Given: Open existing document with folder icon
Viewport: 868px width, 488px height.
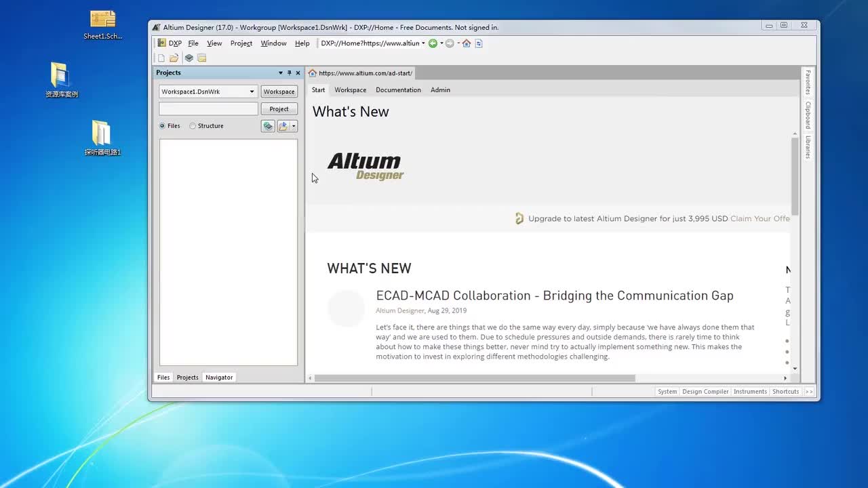Looking at the screenshot, I should [x=174, y=58].
